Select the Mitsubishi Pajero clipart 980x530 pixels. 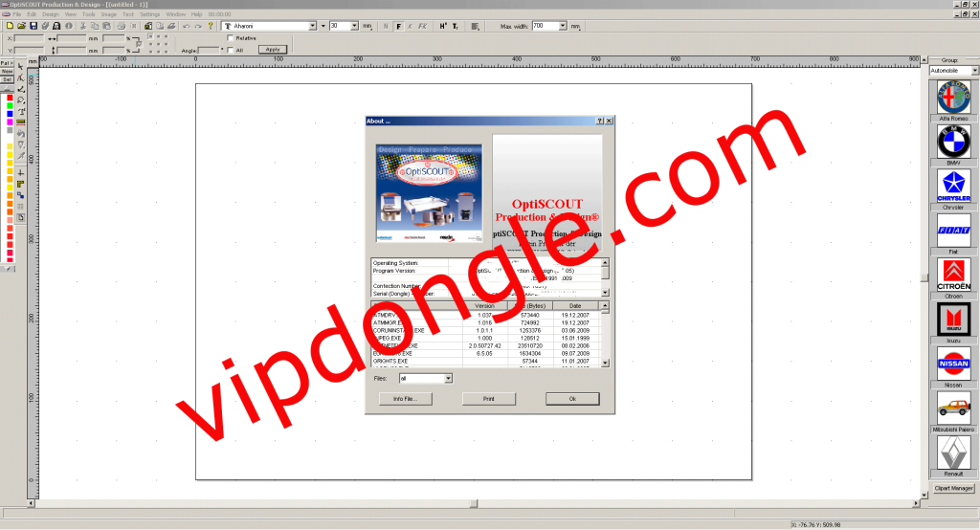tap(953, 409)
